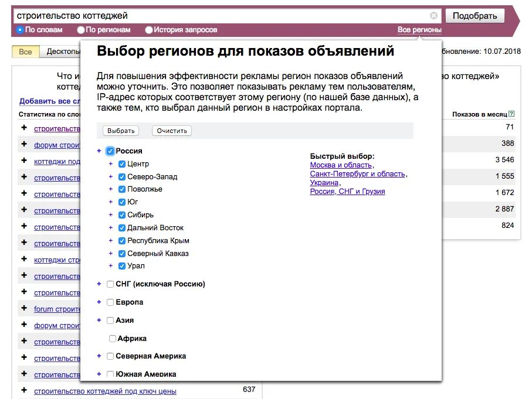
Task: Quick-select Санкт-Петербург и область
Action: pos(358,174)
